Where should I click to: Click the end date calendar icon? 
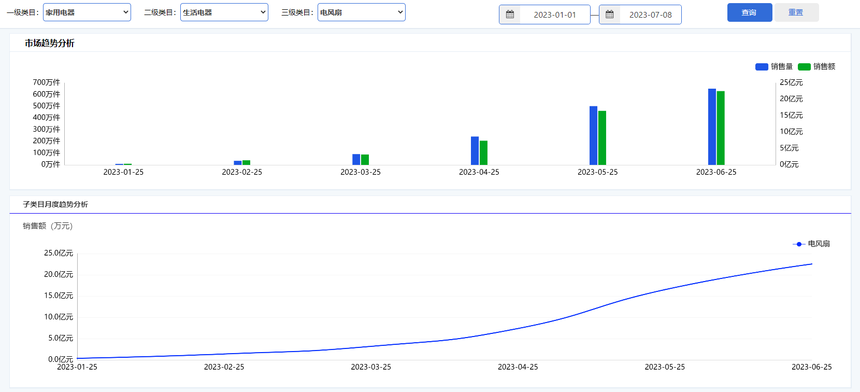pos(609,15)
